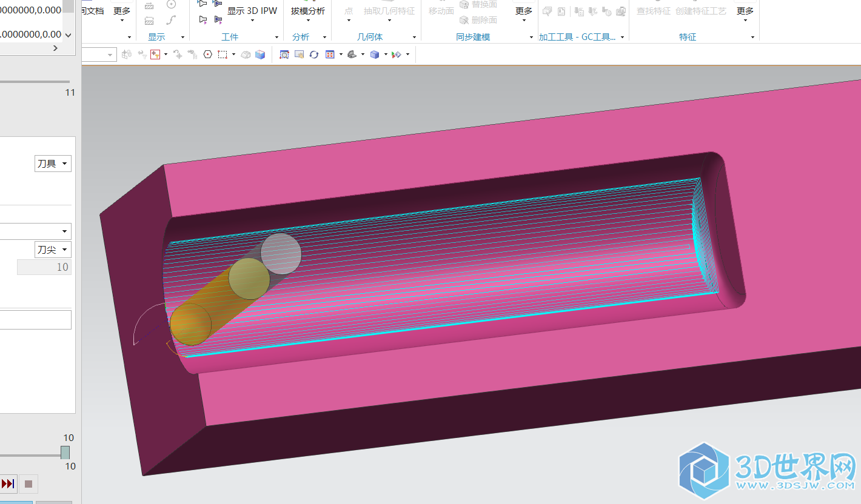Open 更多 menu next to 文档
This screenshot has height=504, width=861.
[122, 14]
